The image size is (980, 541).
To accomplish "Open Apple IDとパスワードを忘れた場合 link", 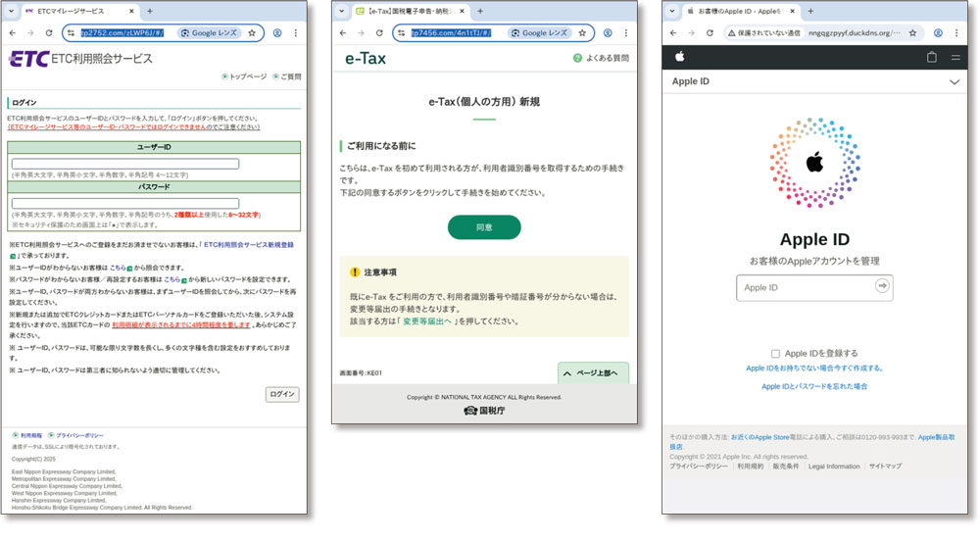I will click(x=814, y=387).
